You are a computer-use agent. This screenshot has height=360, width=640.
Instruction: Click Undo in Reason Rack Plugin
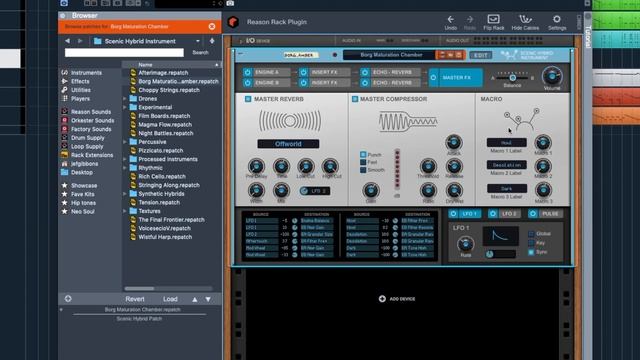click(x=451, y=22)
